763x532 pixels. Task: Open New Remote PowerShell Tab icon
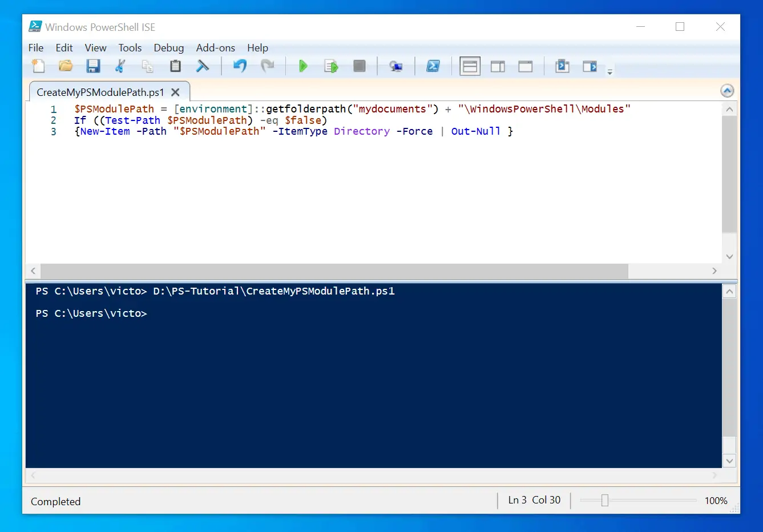pyautogui.click(x=396, y=67)
